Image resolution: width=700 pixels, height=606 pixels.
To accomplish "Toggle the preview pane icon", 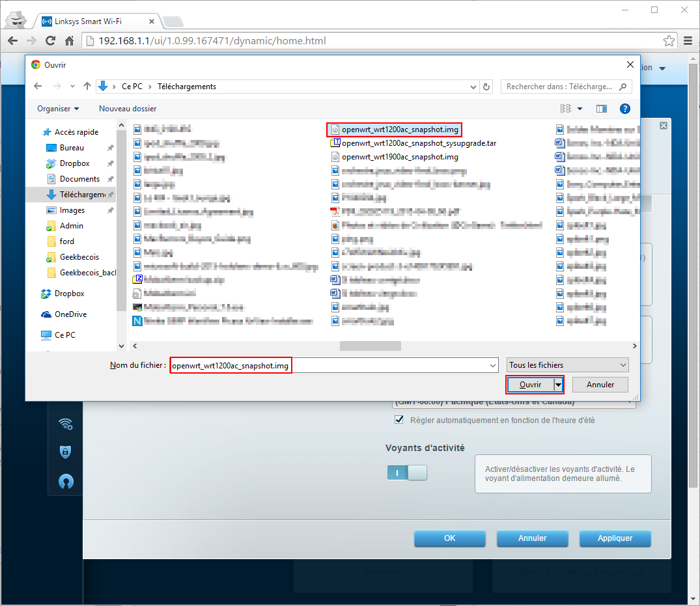I will [x=601, y=109].
